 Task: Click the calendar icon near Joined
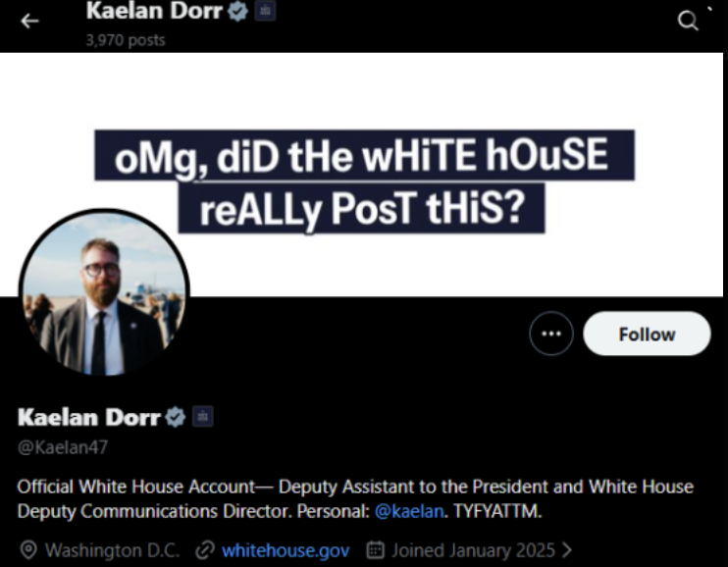tap(375, 549)
